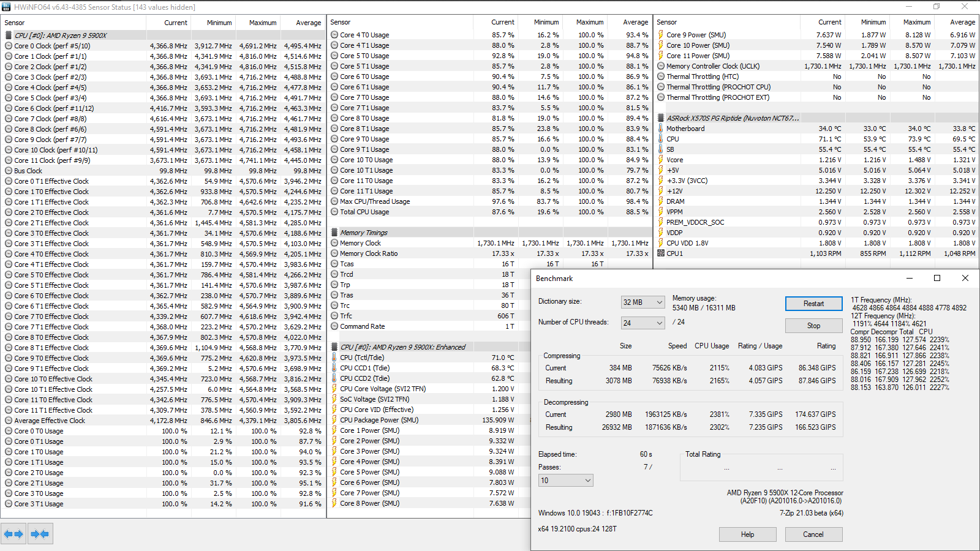980x551 pixels.
Task: Click the chip icon of CPU [#0]: AMD Ryzen 9 5900X header
Action: pyautogui.click(x=9, y=36)
